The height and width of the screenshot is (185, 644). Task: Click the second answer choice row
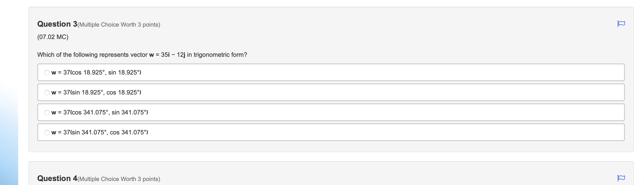pos(325,92)
